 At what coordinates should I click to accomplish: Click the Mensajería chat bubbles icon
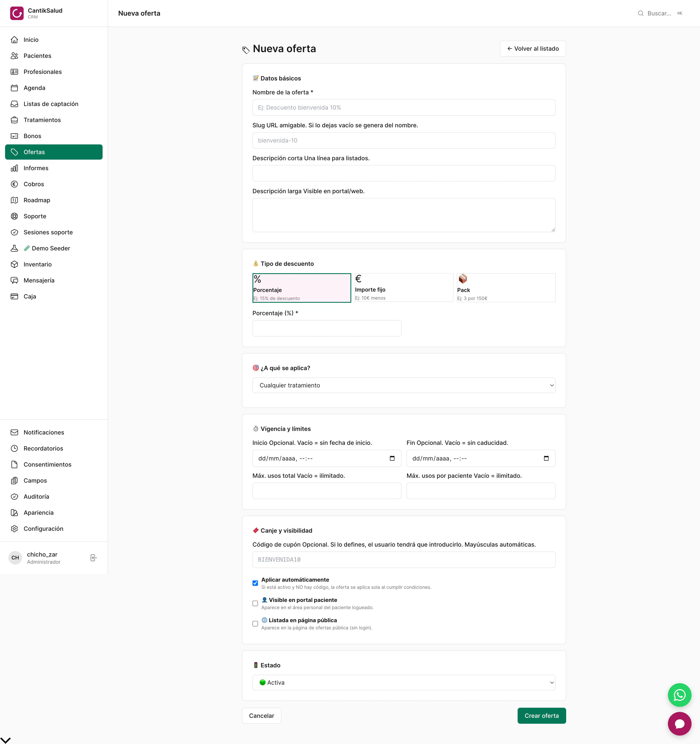click(x=15, y=281)
